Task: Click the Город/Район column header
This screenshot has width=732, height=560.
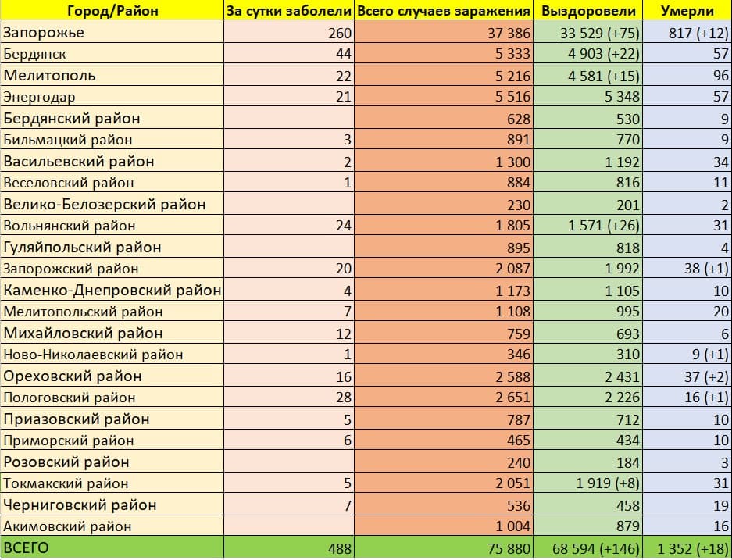Action: pos(112,11)
